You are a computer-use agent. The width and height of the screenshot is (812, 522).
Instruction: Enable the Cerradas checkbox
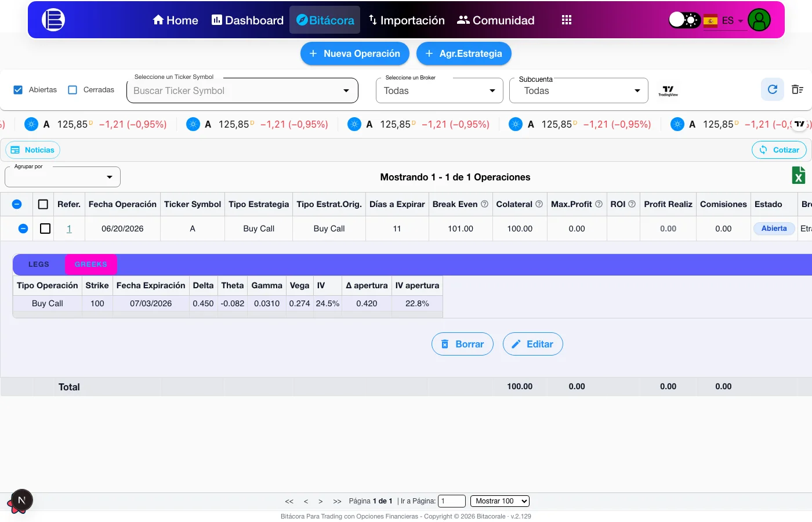(72, 90)
